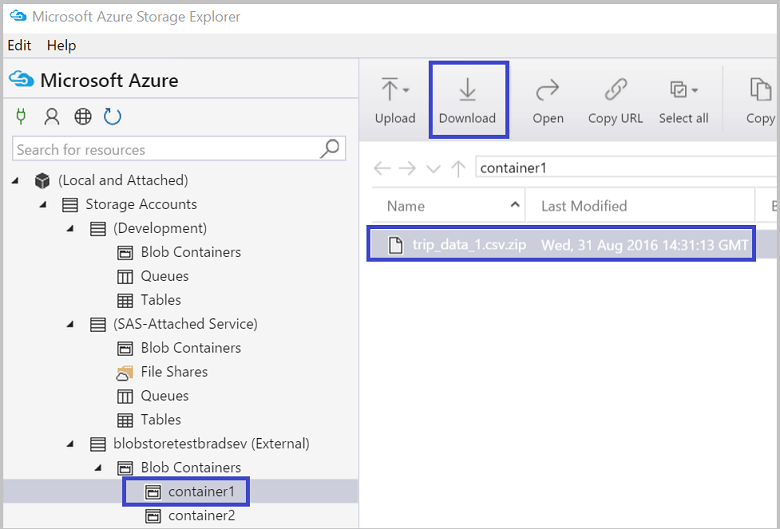Screen dimensions: 780x529
Task: Click the search magnifier icon
Action: pos(329,149)
